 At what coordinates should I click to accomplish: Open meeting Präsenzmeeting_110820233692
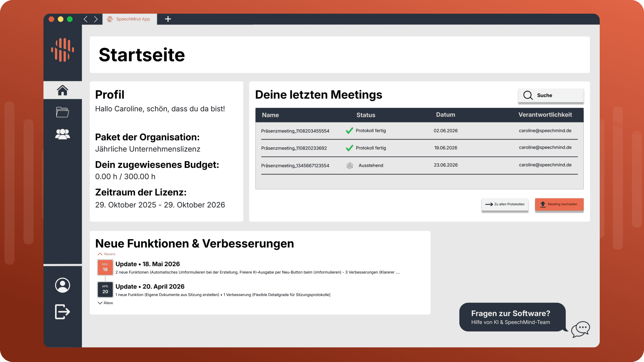[294, 148]
